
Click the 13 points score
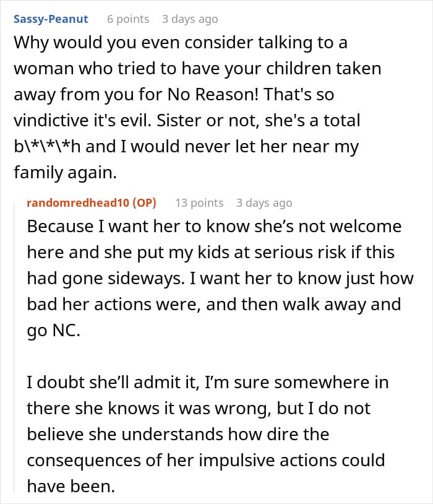coord(199,202)
